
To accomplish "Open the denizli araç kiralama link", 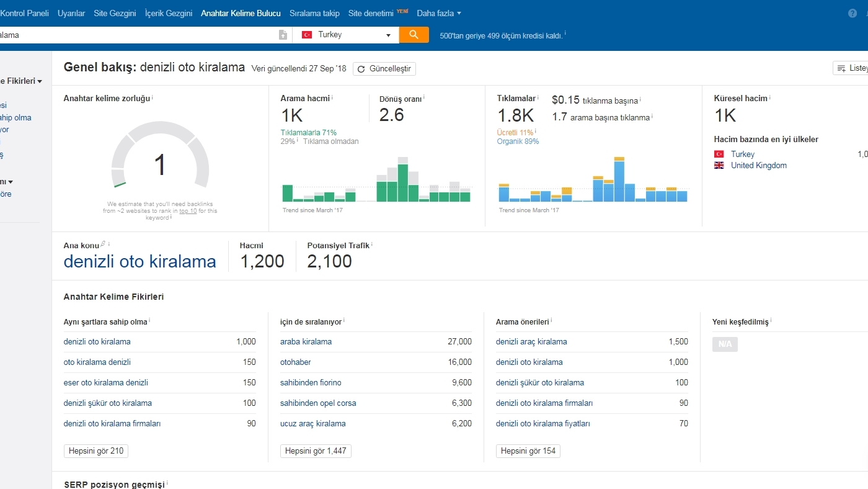I will [531, 342].
